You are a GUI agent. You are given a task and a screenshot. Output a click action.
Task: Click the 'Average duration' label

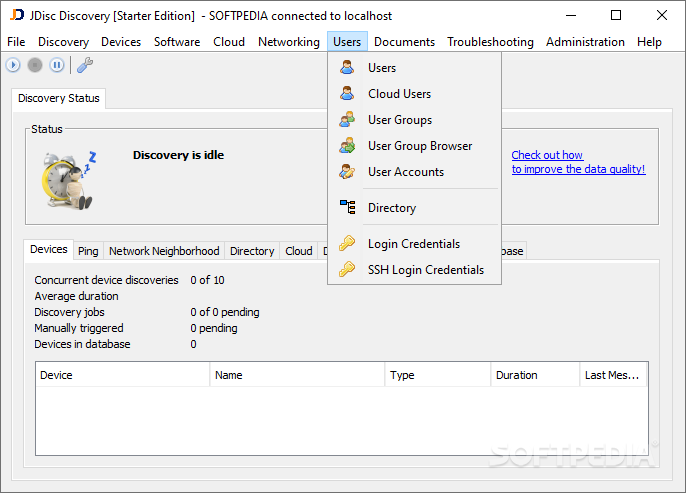pyautogui.click(x=77, y=296)
